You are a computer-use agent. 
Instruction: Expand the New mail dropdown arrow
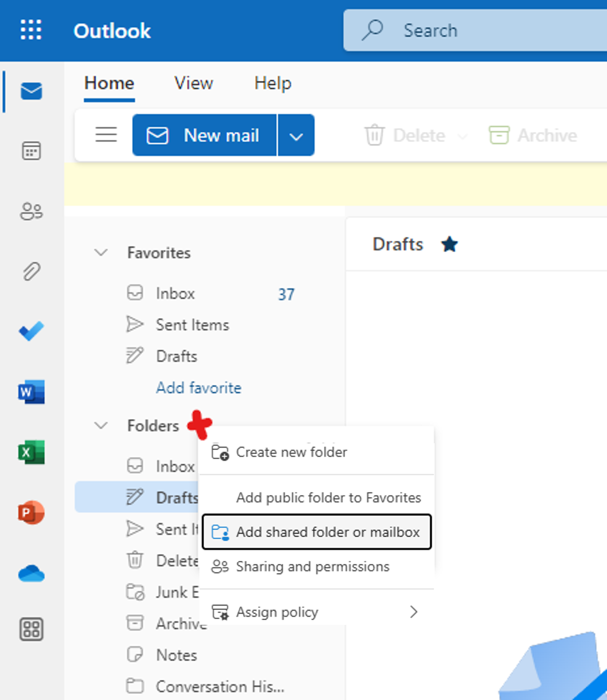(296, 135)
